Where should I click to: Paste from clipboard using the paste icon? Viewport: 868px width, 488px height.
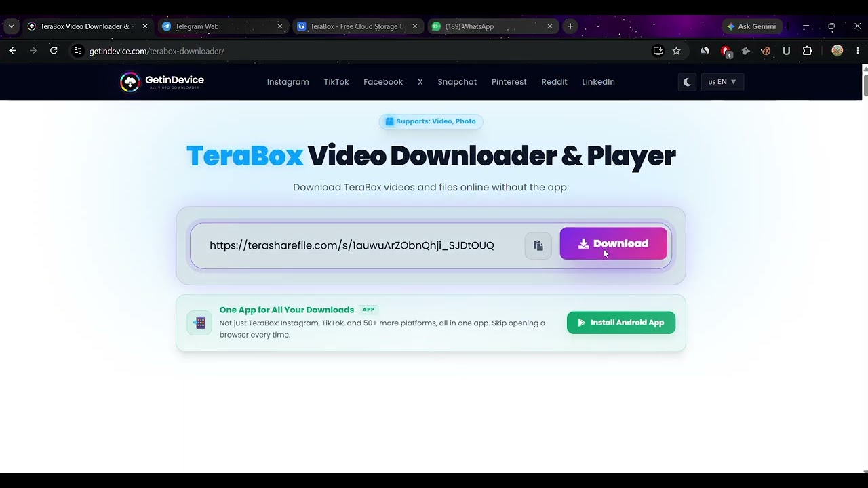click(x=538, y=245)
